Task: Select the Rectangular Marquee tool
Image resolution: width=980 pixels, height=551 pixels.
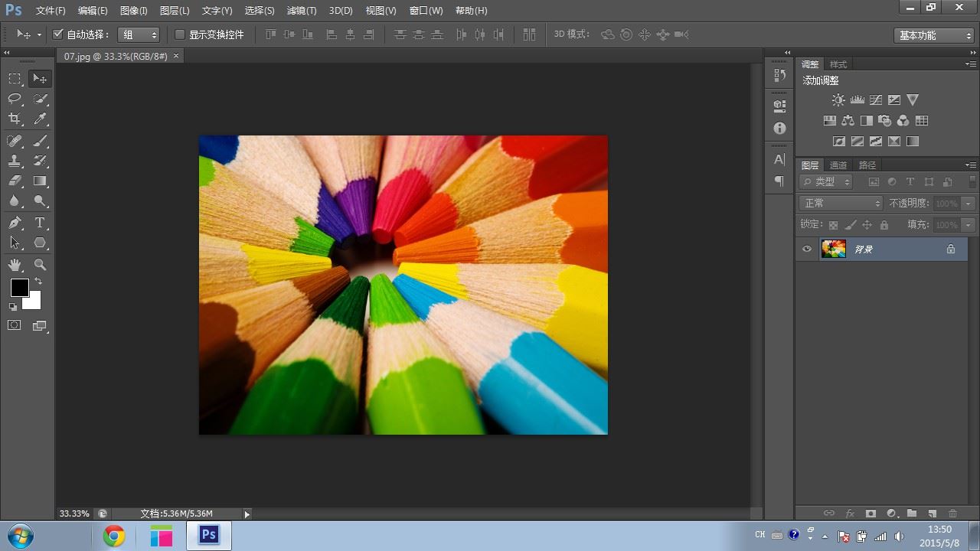Action: coord(15,78)
